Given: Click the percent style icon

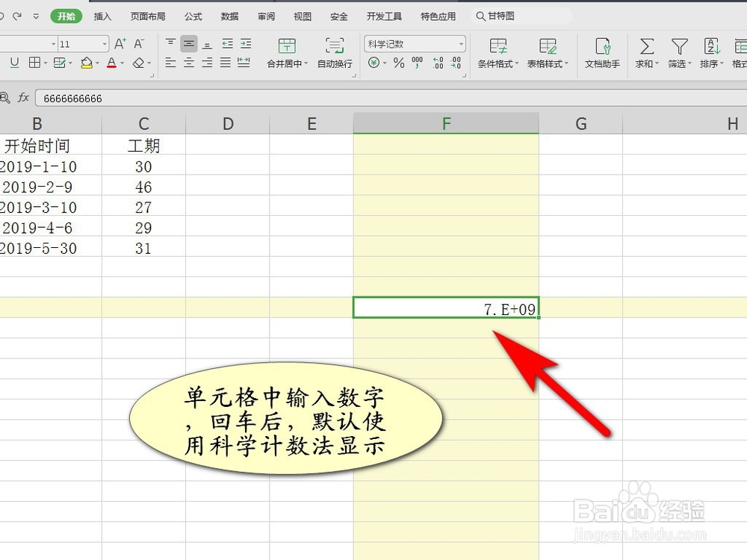Looking at the screenshot, I should pyautogui.click(x=400, y=63).
